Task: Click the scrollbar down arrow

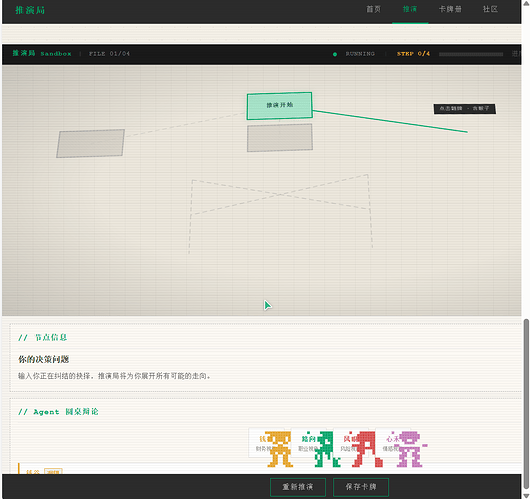Action: click(x=526, y=496)
